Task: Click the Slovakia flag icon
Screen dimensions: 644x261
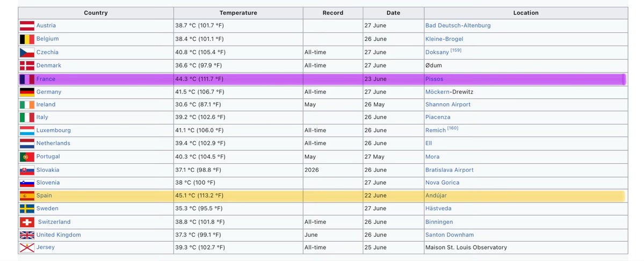Action: tap(27, 170)
